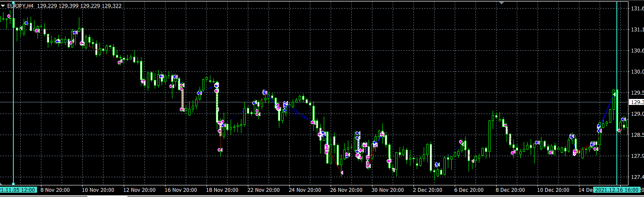Click the 2 Dec 20:00 time label

click(x=427, y=190)
